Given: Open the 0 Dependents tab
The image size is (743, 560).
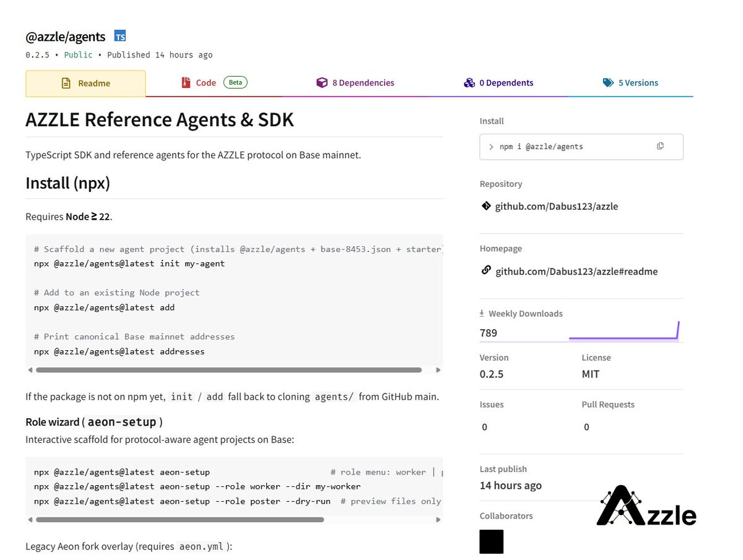Looking at the screenshot, I should tap(498, 83).
